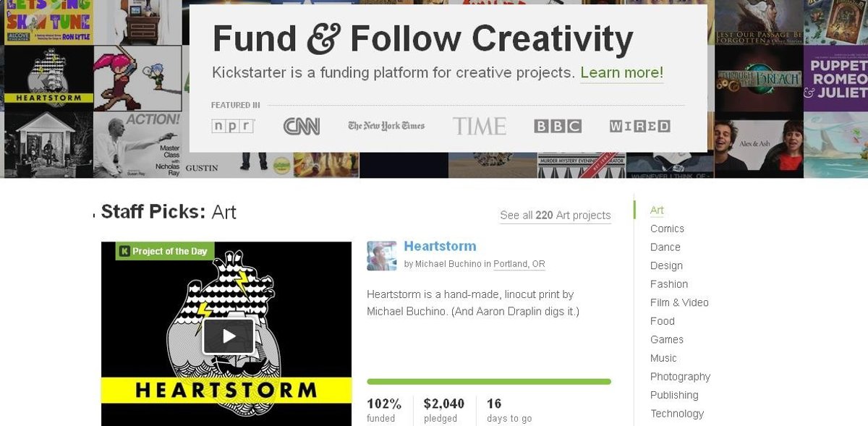The image size is (868, 426).
Task: Open the Heartstorm project title link
Action: click(x=440, y=247)
